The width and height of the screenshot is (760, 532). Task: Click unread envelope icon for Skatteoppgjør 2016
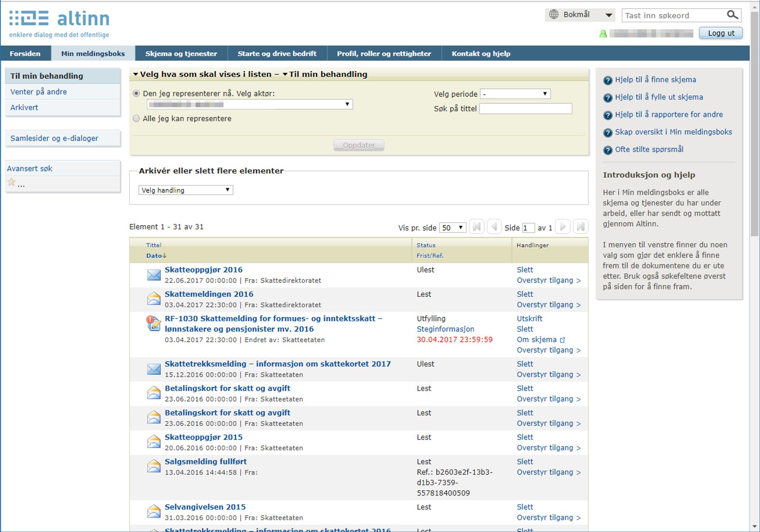click(154, 275)
